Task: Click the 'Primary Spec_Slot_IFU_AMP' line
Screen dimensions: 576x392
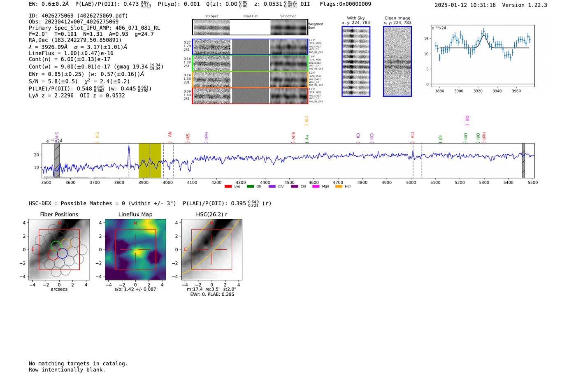Action: (95, 28)
